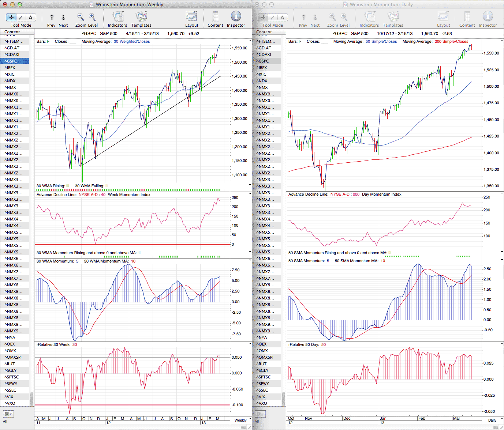504x430 pixels.
Task: Select text annotation tool in Weekly window
Action: (x=31, y=17)
